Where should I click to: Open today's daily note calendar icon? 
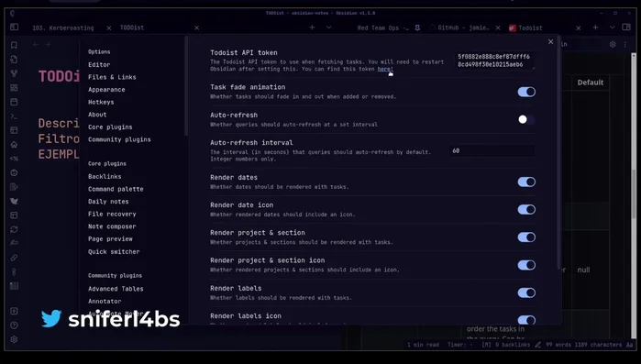[x=14, y=102]
